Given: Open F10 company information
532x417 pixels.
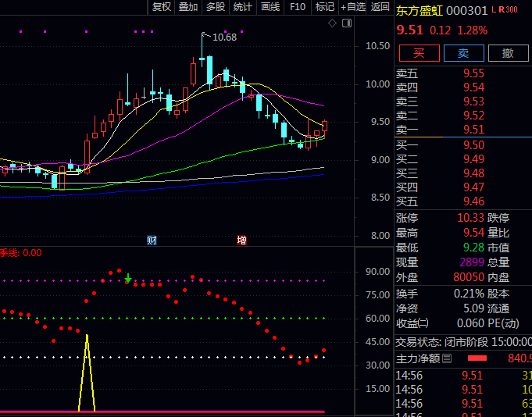Looking at the screenshot, I should [x=298, y=7].
